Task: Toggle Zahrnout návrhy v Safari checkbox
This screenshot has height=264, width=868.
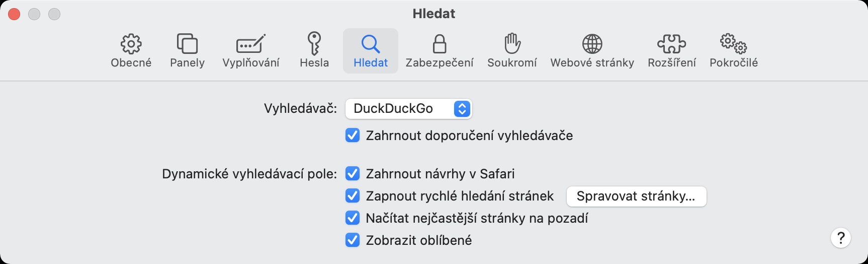Action: 353,174
